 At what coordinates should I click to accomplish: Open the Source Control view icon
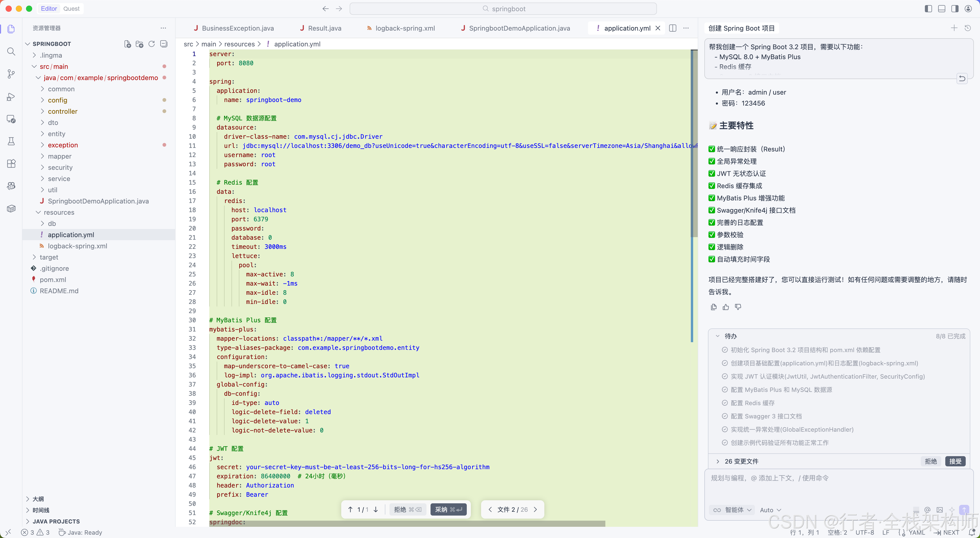point(11,74)
